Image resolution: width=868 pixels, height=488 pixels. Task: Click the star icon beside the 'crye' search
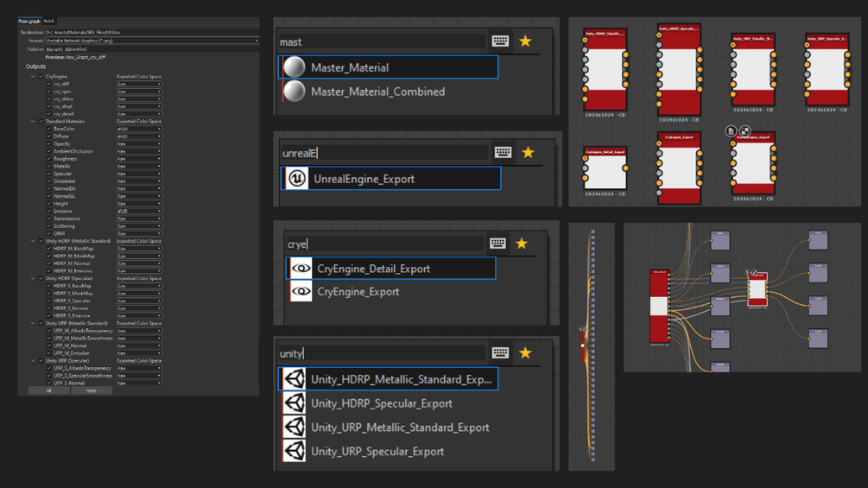522,244
